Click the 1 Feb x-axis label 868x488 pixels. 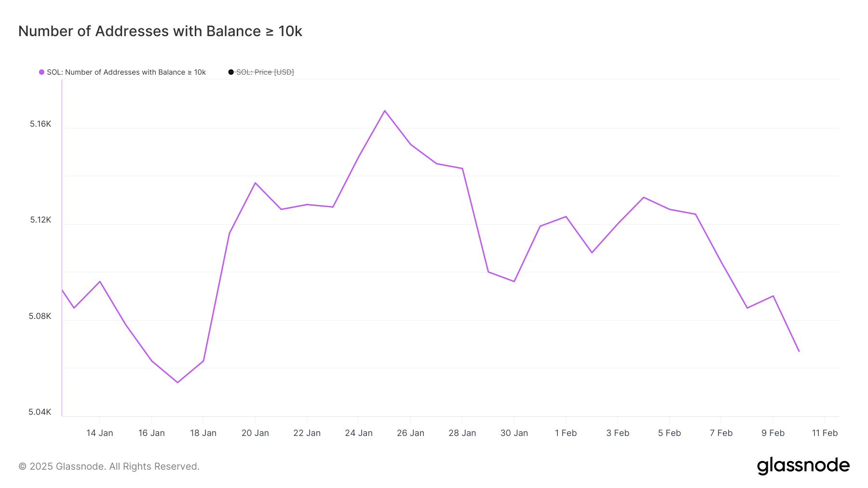(566, 433)
